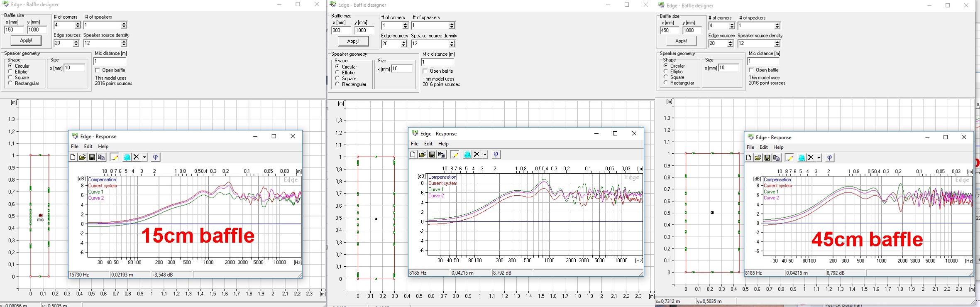Click cyan response icon in right Response window
Screen dimensions: 980x307
click(802, 158)
